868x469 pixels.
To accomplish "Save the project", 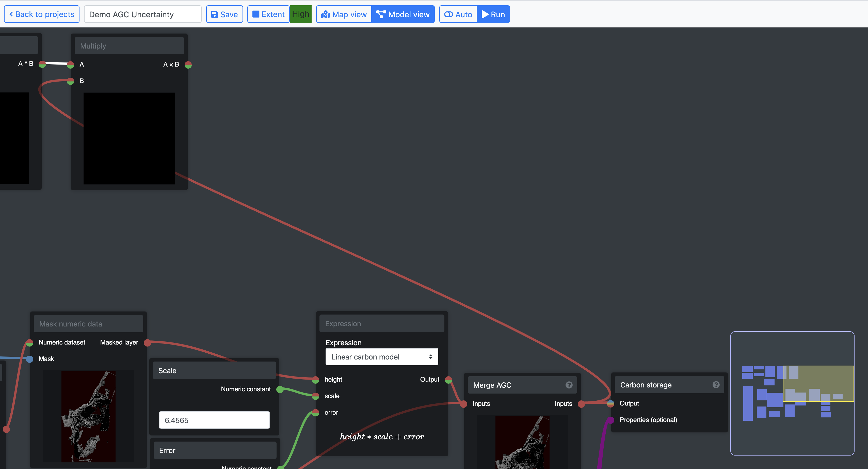I will (x=224, y=14).
